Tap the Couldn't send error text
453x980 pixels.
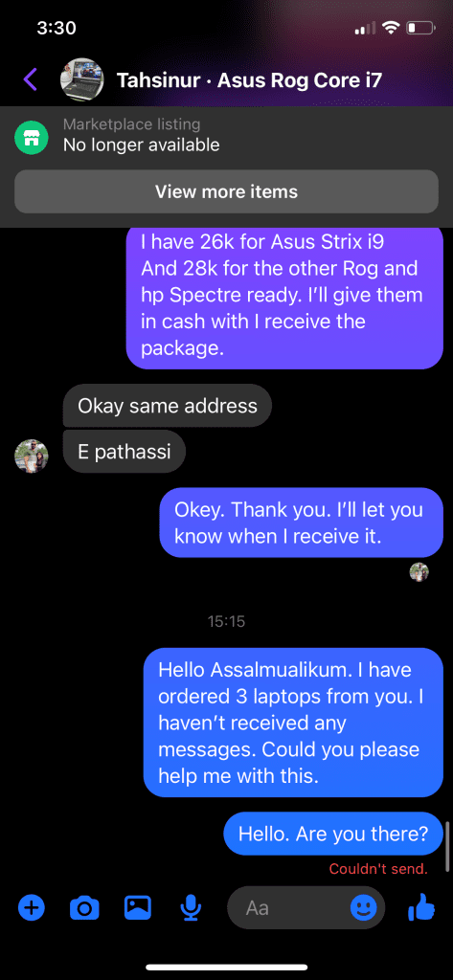pos(378,869)
